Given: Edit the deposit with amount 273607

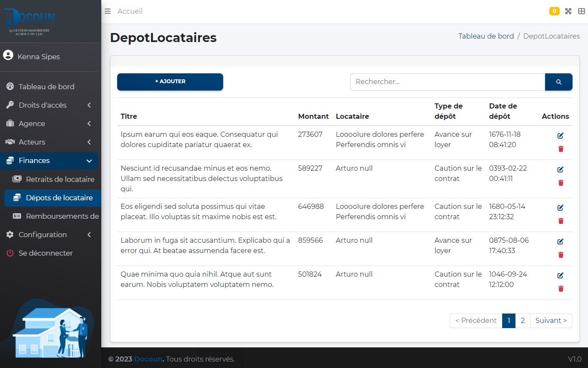Looking at the screenshot, I should tap(560, 136).
